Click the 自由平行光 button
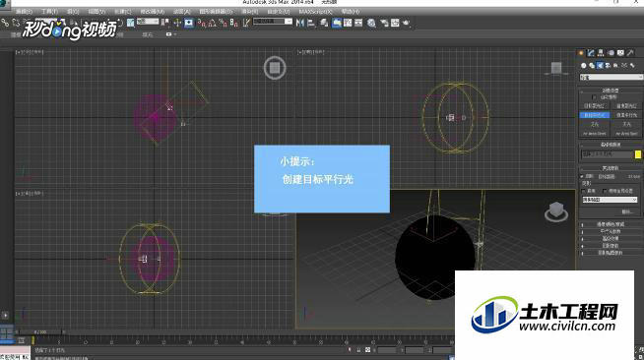This screenshot has height=360, width=644. click(626, 115)
